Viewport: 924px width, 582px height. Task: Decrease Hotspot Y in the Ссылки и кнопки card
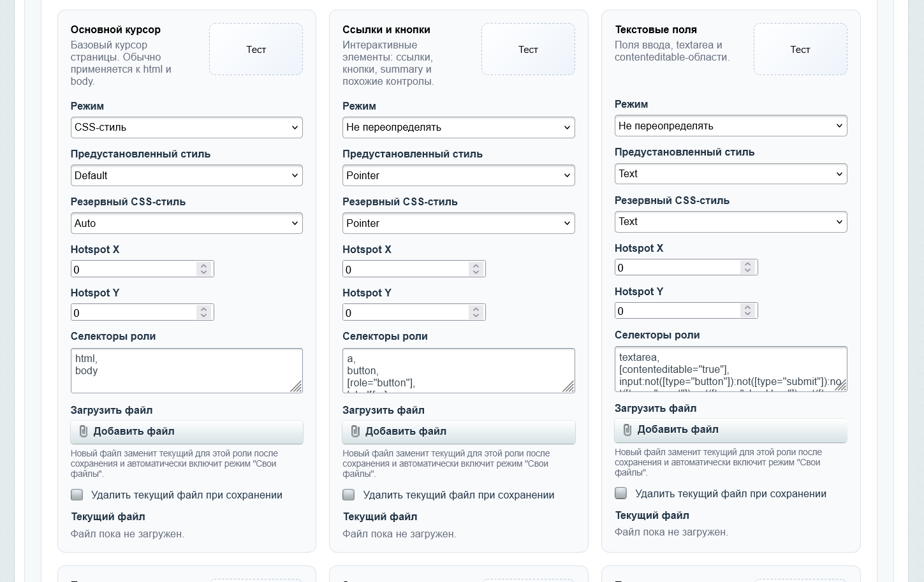[x=476, y=316]
